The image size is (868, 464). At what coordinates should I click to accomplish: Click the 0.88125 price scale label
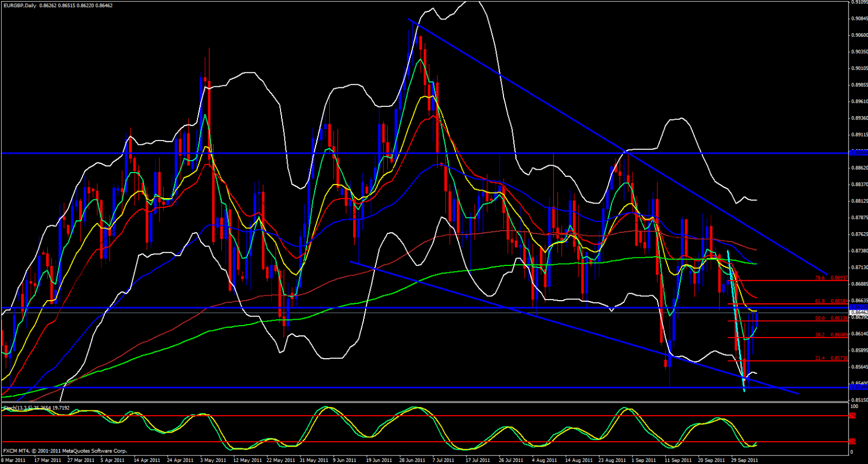pos(859,201)
